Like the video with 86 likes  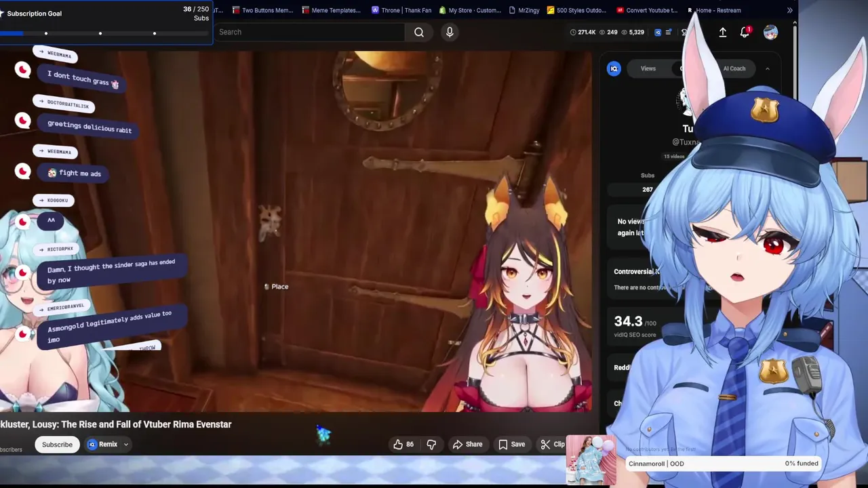click(x=403, y=444)
